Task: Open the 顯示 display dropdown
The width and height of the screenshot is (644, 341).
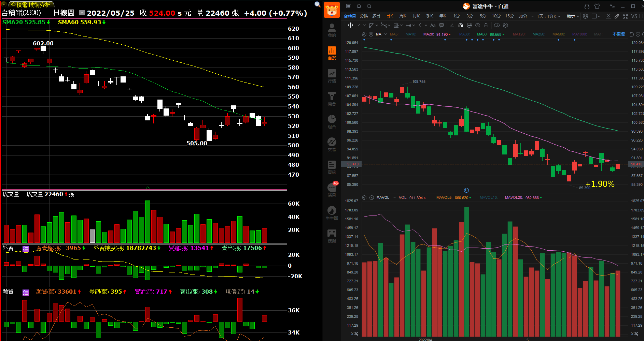Action: (573, 16)
